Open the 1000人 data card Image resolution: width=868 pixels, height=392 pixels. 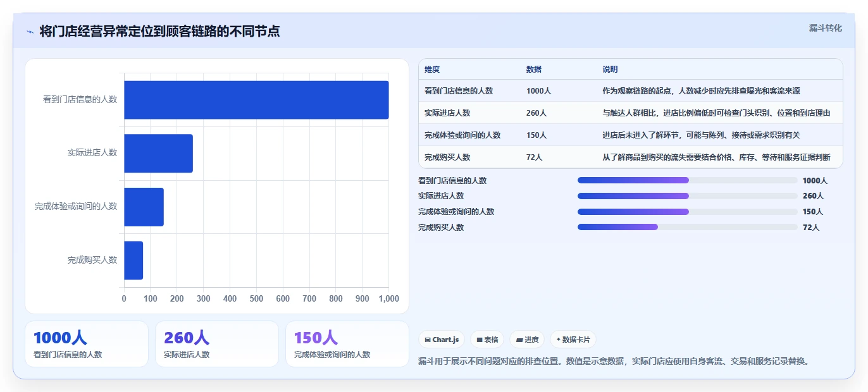87,344
